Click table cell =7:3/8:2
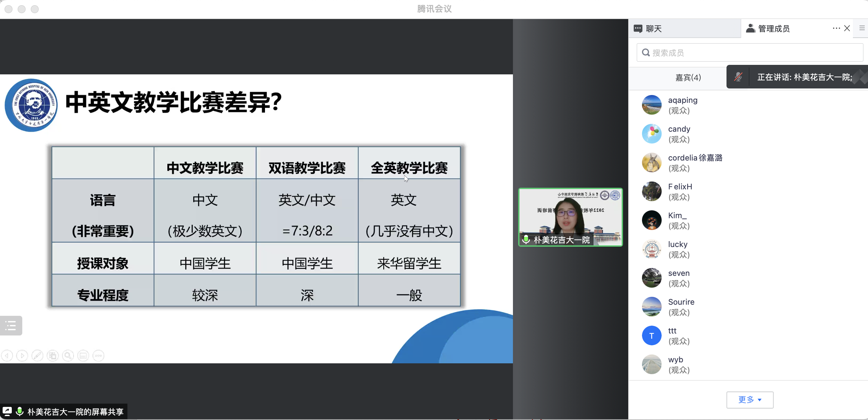 [307, 231]
